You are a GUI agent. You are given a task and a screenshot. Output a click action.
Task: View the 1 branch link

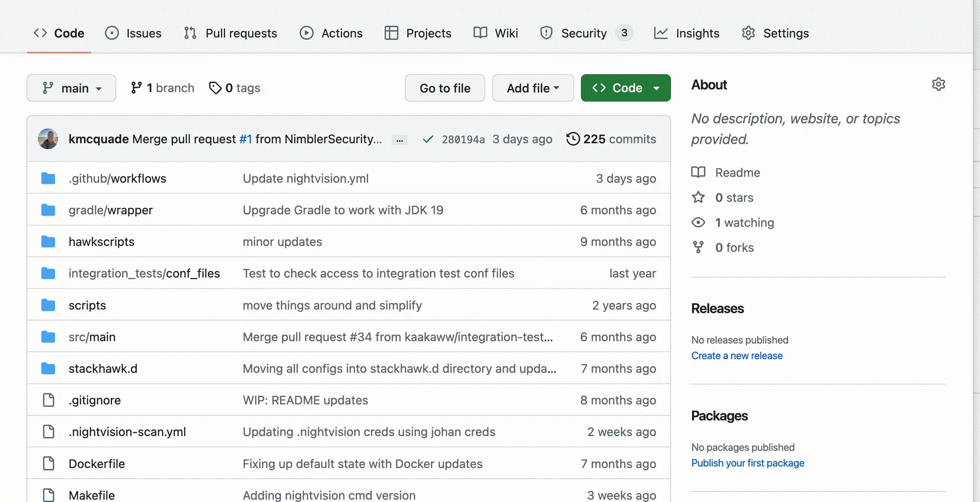(x=163, y=88)
